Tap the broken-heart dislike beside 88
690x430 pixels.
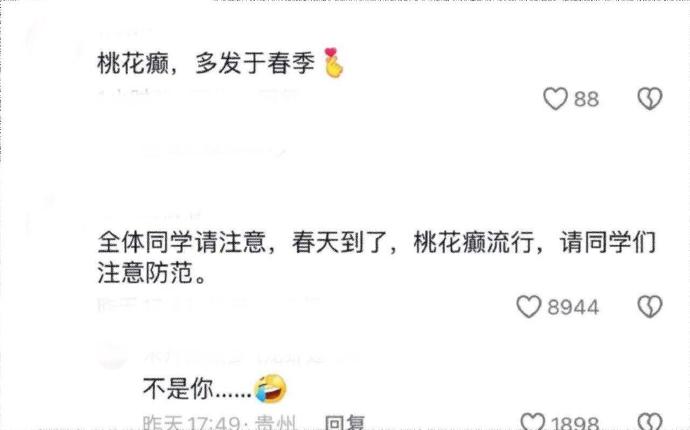click(650, 98)
